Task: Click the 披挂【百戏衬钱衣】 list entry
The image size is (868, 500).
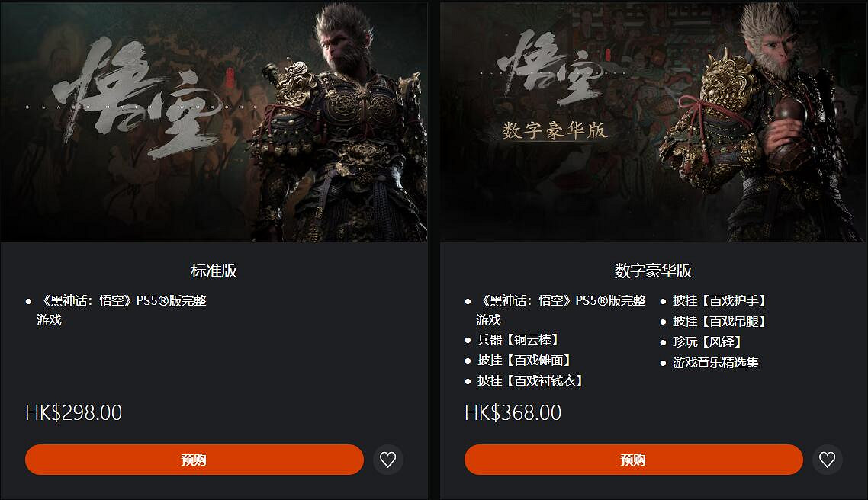Action: [531, 380]
